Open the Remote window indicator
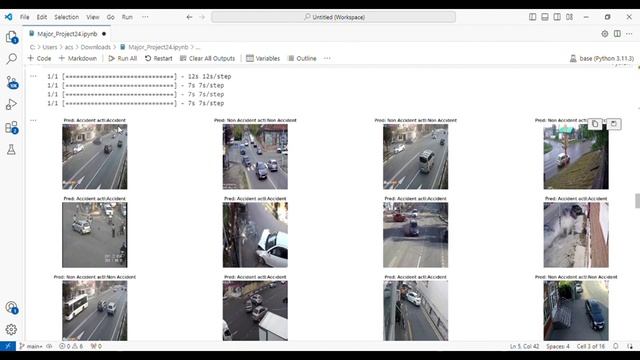The width and height of the screenshot is (640, 360). click(8, 346)
